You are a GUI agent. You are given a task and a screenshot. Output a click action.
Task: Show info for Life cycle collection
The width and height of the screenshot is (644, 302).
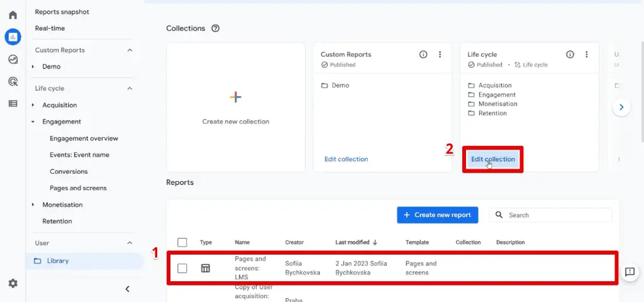tap(570, 54)
